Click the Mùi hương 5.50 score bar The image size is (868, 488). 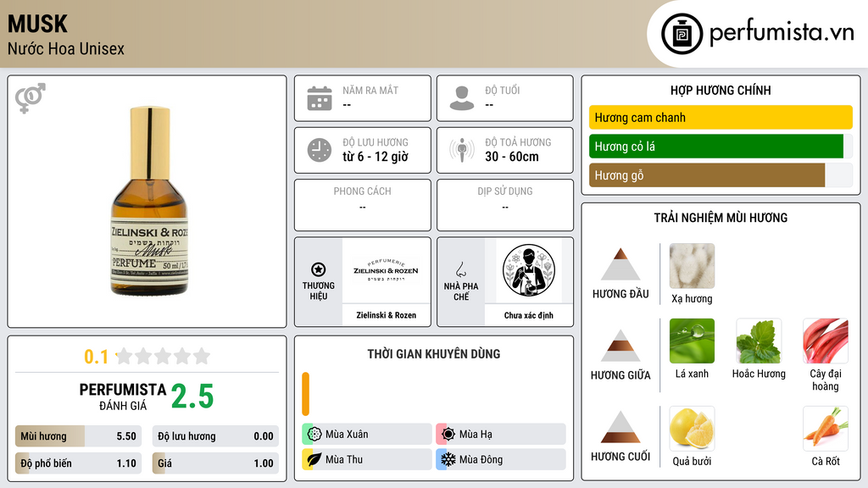[78, 436]
